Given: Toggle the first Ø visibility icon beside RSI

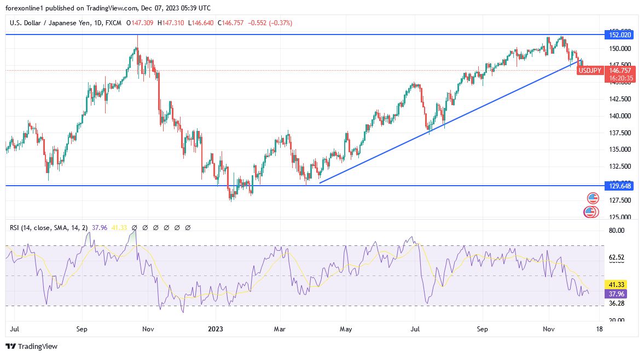Looking at the screenshot, I should click(x=134, y=227).
